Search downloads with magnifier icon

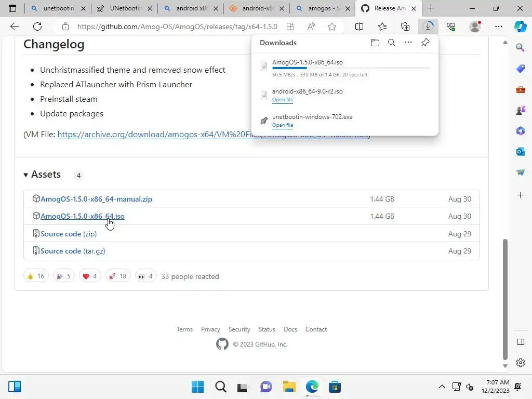(x=392, y=43)
